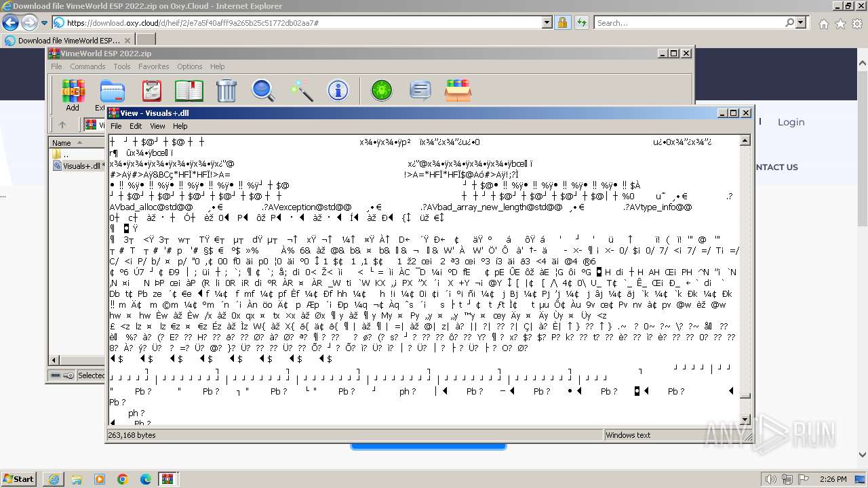Image resolution: width=868 pixels, height=488 pixels.
Task: Click the Up one level arrow
Action: click(62, 125)
